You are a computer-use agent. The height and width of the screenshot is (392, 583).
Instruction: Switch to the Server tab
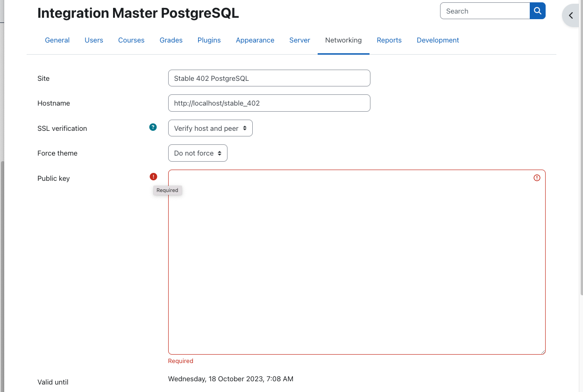coord(300,40)
